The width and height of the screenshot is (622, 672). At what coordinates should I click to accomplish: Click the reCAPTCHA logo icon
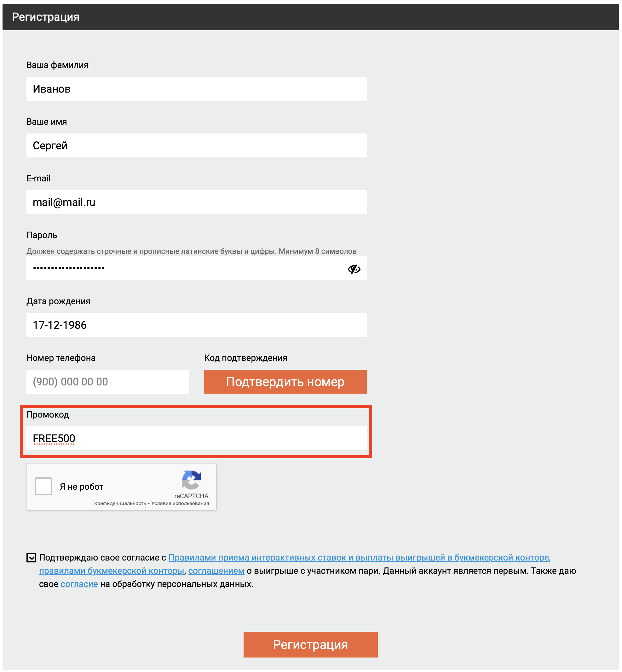point(191,480)
